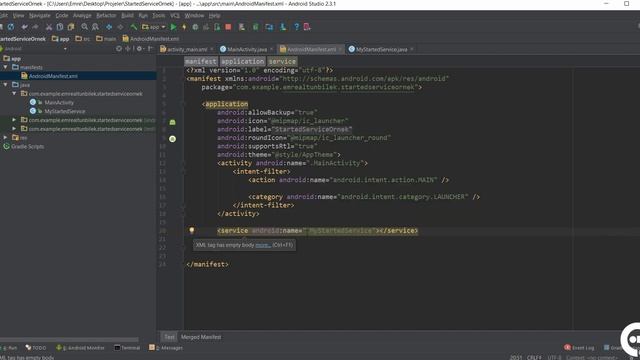Open the Navigate menu

40,16
